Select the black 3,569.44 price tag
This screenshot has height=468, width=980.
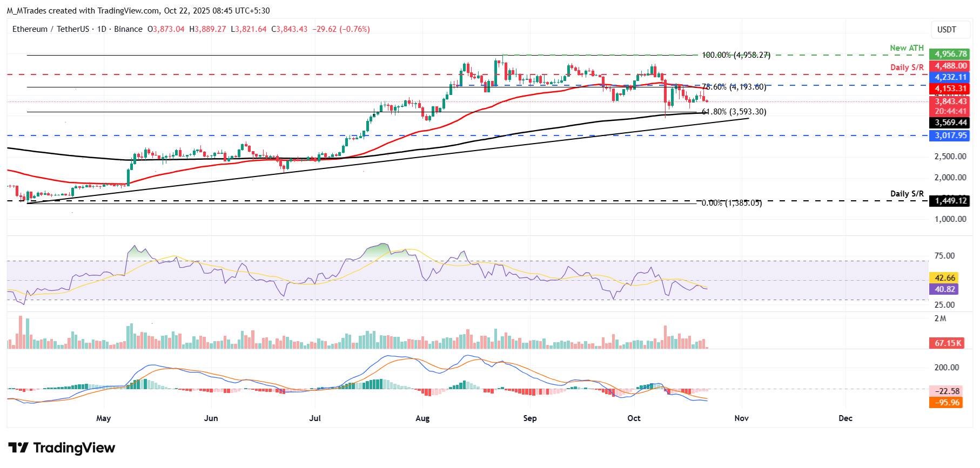(950, 123)
